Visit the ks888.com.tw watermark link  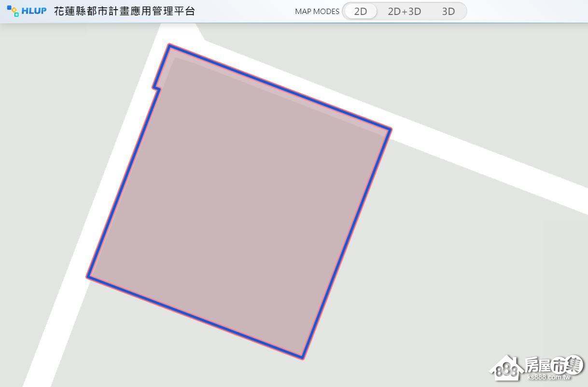click(549, 377)
